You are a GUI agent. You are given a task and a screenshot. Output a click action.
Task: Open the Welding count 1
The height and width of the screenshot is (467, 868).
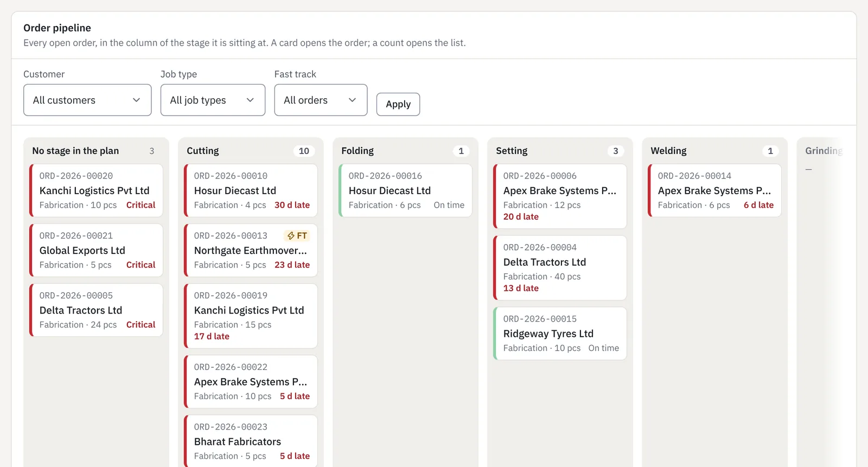[770, 151]
